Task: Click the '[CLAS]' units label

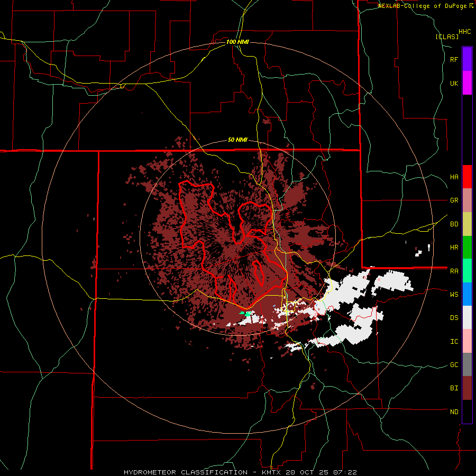Action: coord(447,37)
